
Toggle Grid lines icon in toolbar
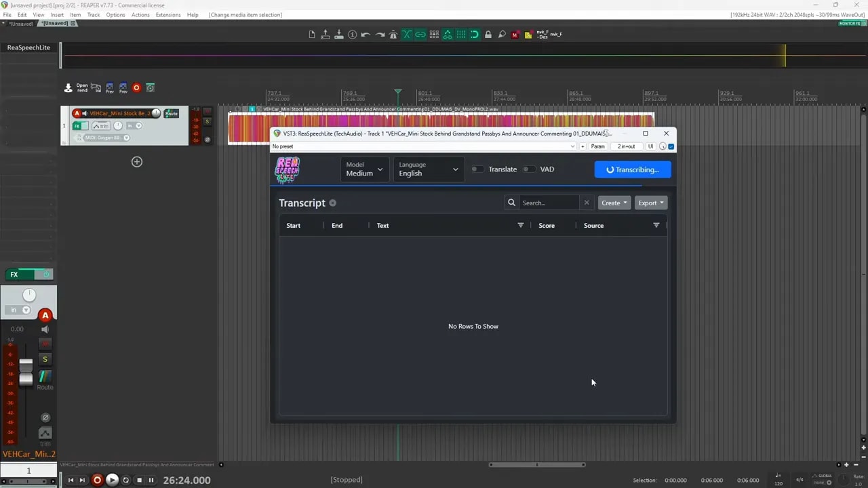point(461,35)
